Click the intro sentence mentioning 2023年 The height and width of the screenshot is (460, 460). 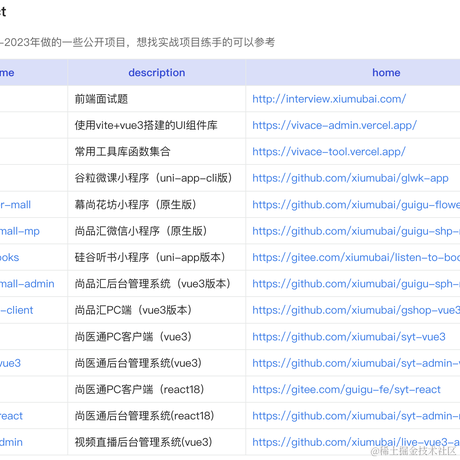click(x=137, y=42)
